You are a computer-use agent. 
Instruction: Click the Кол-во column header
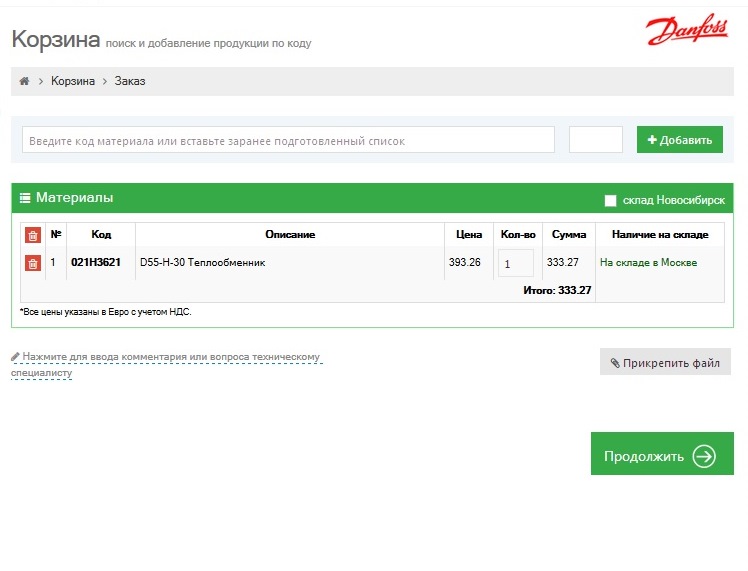click(x=518, y=234)
